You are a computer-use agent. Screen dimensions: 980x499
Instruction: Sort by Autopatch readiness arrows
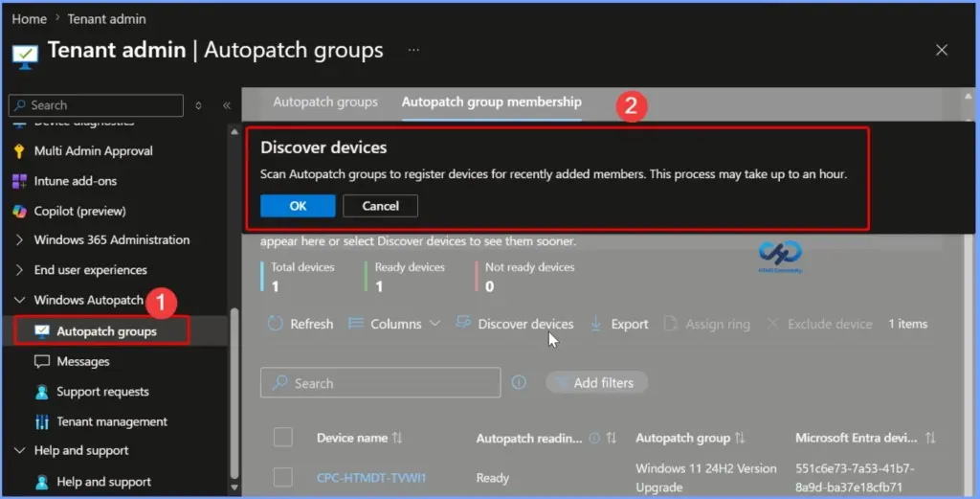click(612, 438)
